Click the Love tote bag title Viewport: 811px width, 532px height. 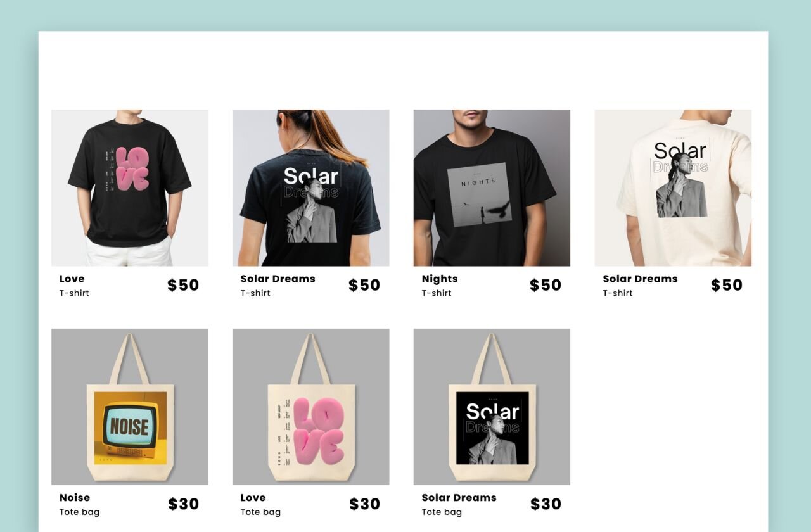point(253,498)
